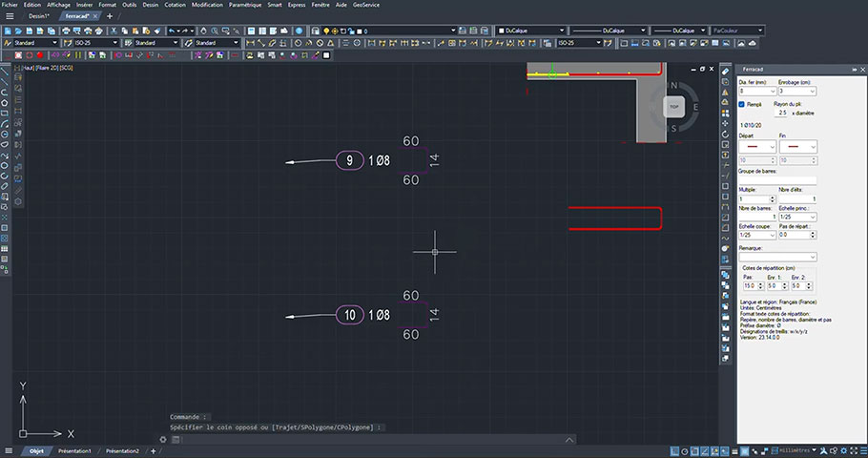Open the Cotation menu
The width and height of the screenshot is (868, 458).
point(175,5)
